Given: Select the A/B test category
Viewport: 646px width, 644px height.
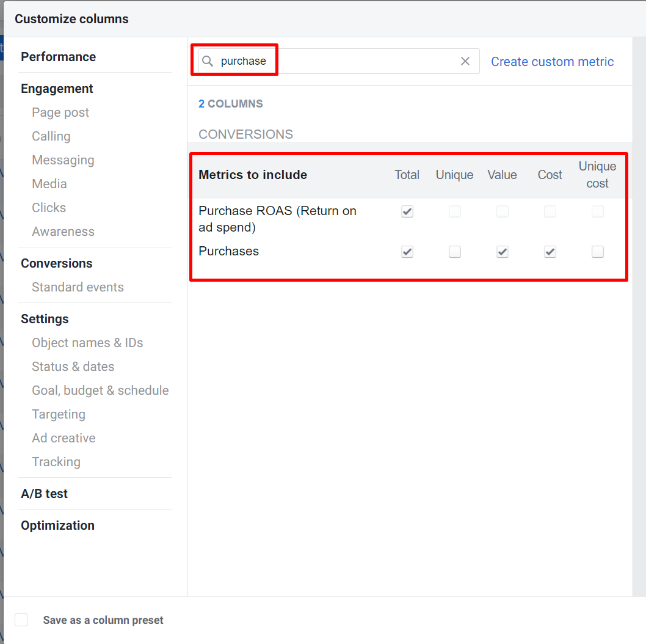Looking at the screenshot, I should coord(44,494).
